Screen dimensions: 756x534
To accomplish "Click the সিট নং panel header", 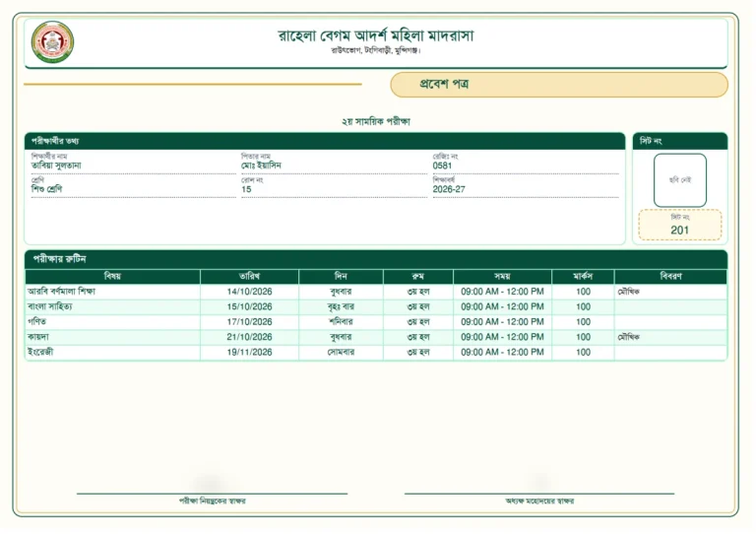I will [x=680, y=141].
